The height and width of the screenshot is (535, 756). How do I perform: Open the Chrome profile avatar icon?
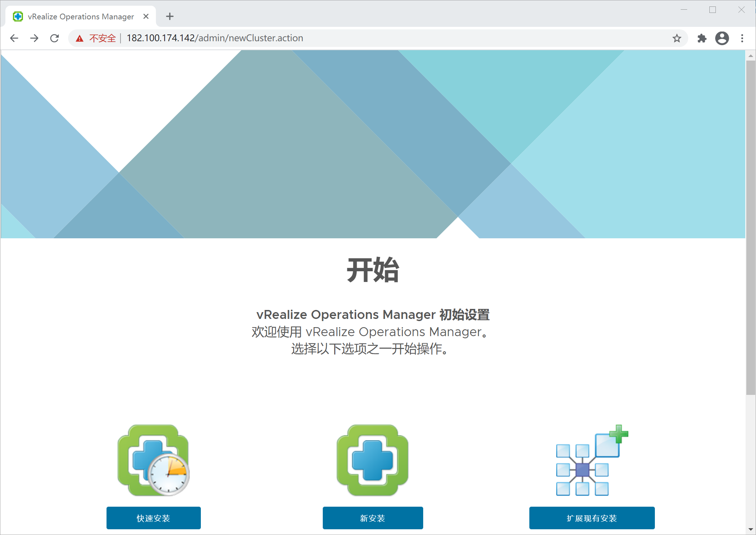(x=722, y=38)
